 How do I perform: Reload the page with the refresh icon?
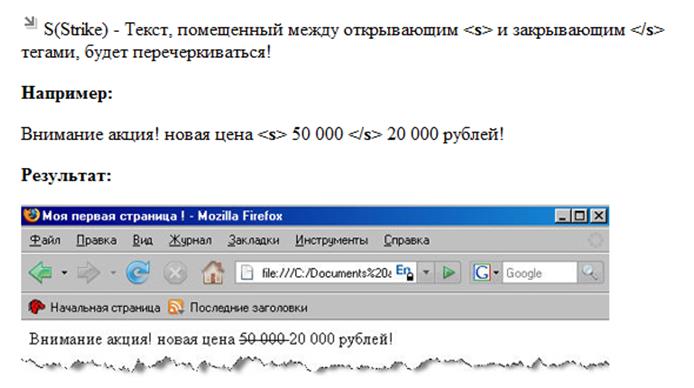point(138,272)
